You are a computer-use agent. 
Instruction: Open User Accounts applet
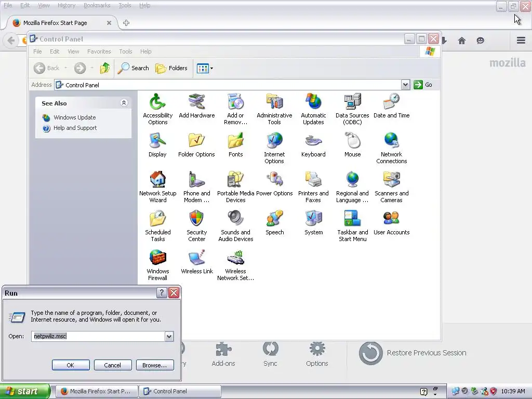(x=391, y=223)
